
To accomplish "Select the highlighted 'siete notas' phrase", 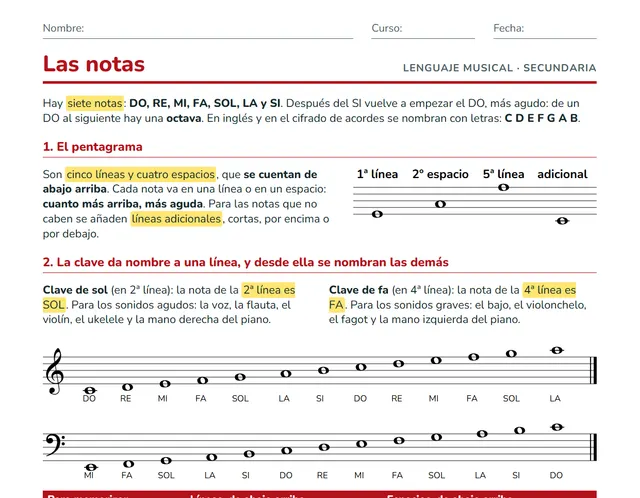I will 95,103.
